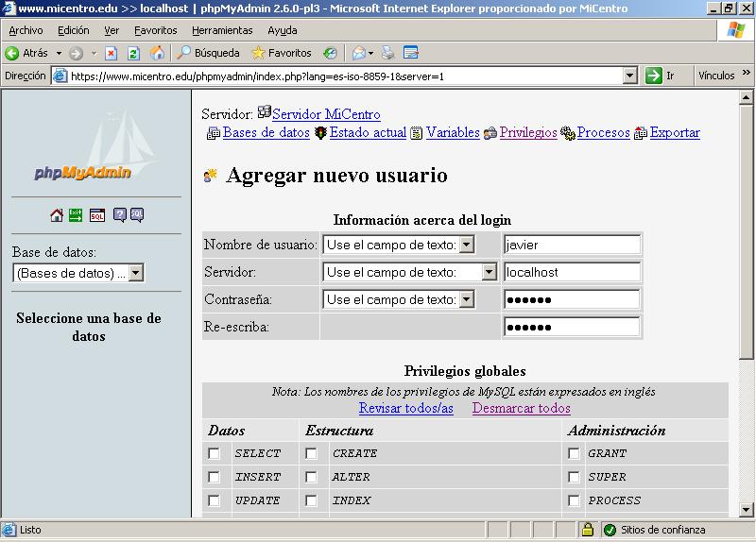The height and width of the screenshot is (542, 756).
Task: Open the Contraseña type dropdown
Action: pyautogui.click(x=398, y=299)
